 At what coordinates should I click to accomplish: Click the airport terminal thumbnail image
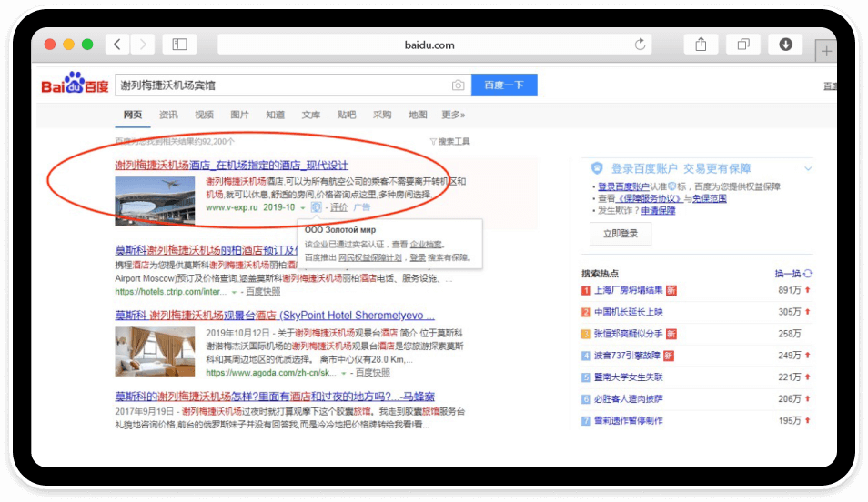155,201
